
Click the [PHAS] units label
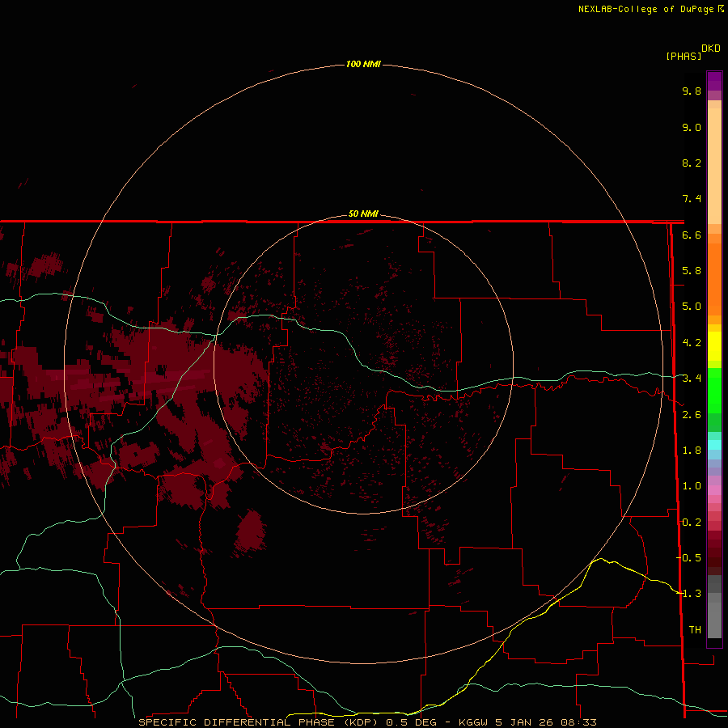coord(684,56)
